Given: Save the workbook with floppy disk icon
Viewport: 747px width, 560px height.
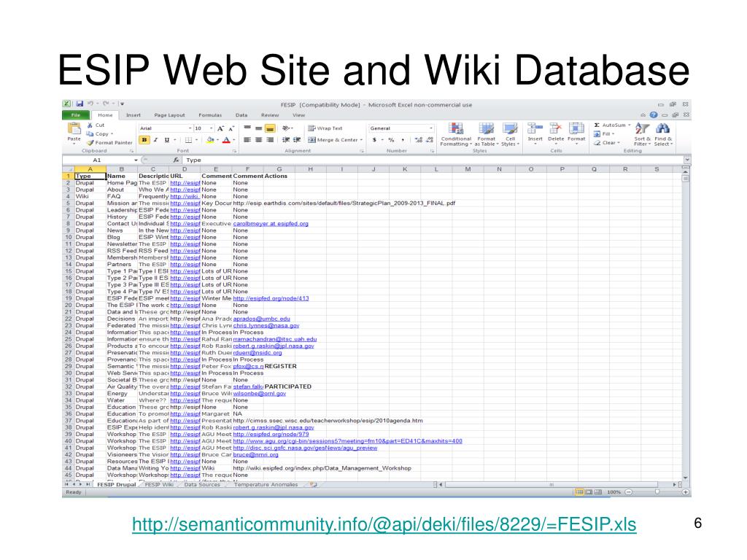Looking at the screenshot, I should click(80, 104).
